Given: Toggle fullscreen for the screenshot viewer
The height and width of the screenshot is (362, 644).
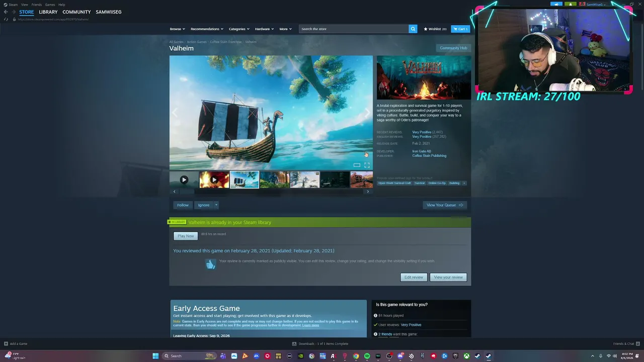Looking at the screenshot, I should [367, 165].
